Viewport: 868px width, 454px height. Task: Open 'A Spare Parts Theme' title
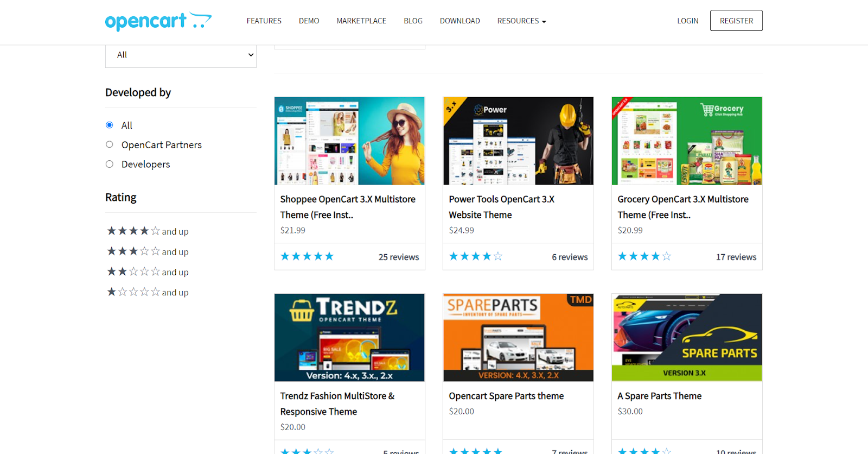(x=659, y=396)
